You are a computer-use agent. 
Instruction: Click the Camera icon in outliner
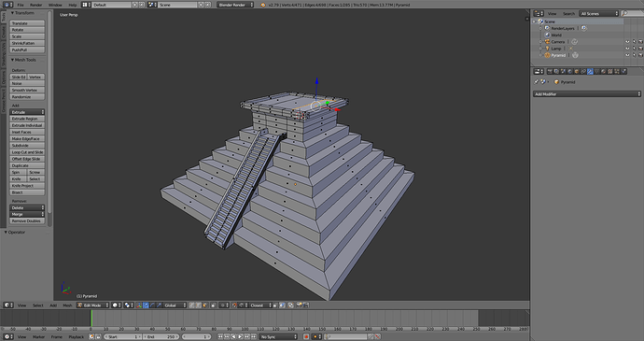click(x=547, y=42)
